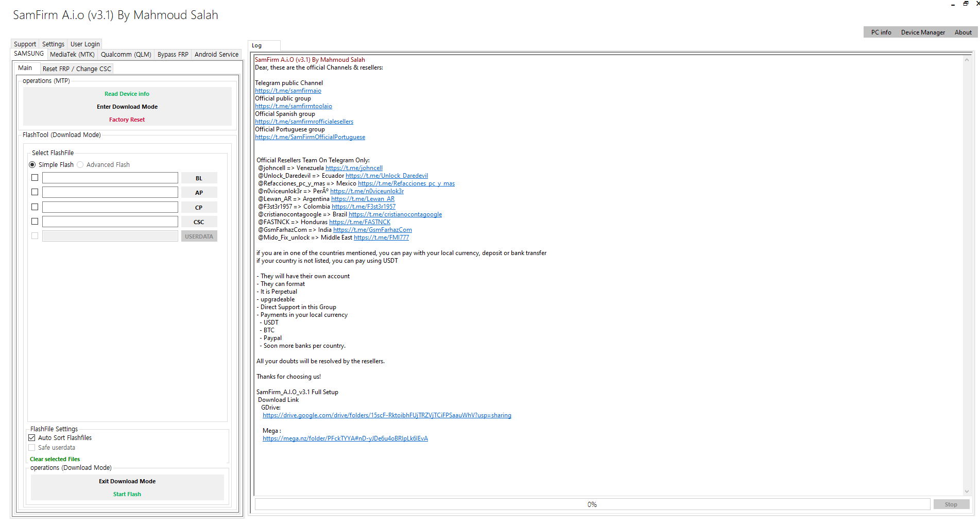Select the Main sub-tab
980x525 pixels.
pyautogui.click(x=25, y=68)
